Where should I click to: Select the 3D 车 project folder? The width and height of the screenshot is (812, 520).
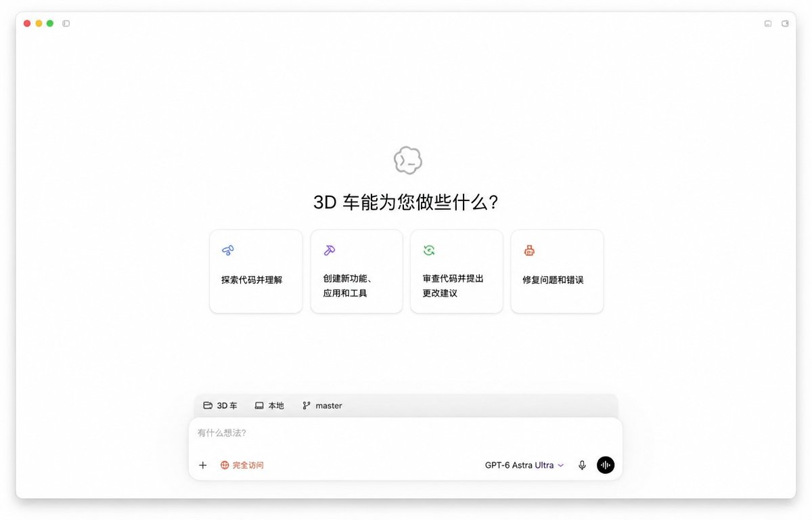click(x=221, y=406)
